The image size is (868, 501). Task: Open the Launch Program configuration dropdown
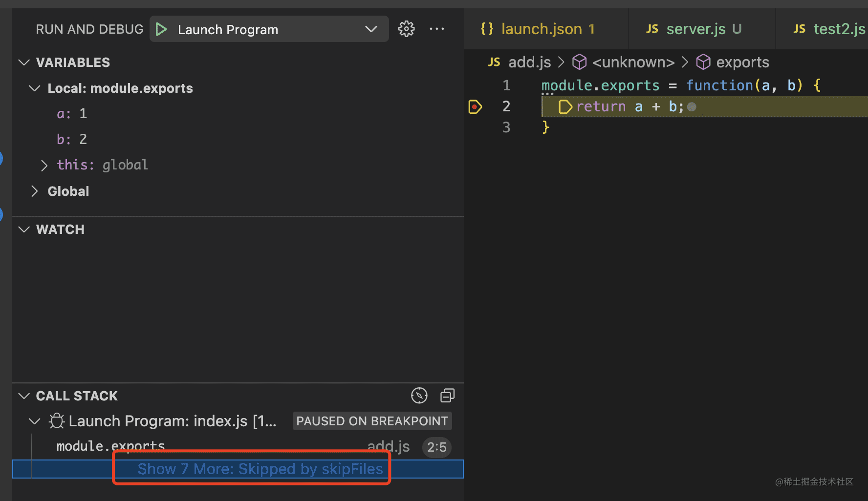371,29
